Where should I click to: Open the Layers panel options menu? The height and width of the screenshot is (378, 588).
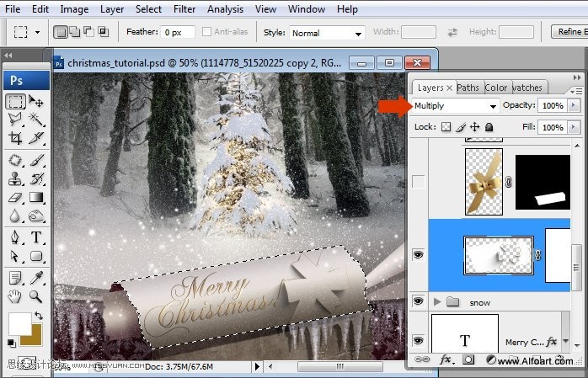pyautogui.click(x=576, y=91)
